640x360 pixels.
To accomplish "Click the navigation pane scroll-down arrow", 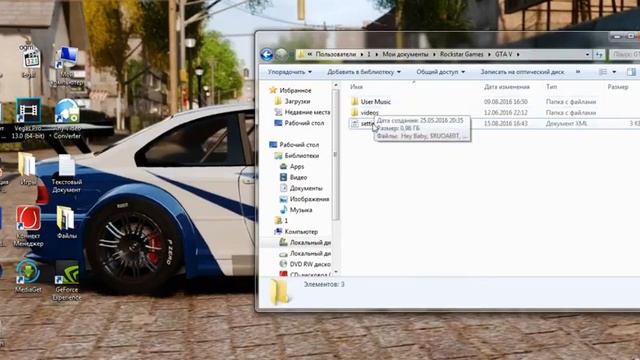I will tap(336, 271).
